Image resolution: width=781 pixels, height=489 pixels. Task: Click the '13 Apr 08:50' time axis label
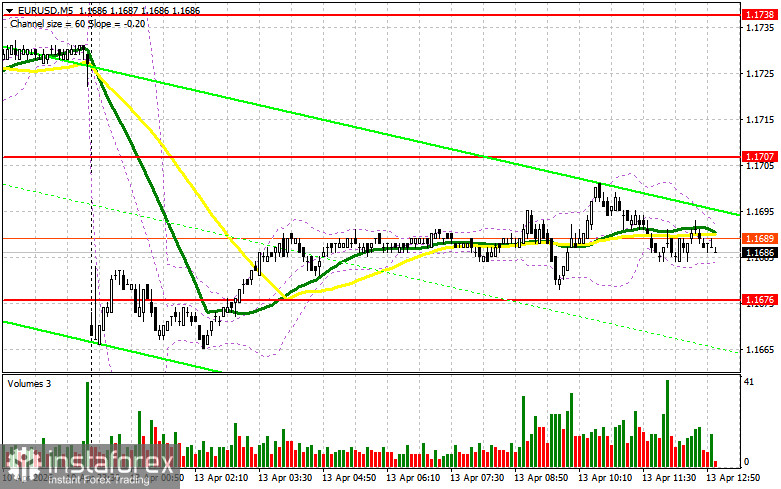click(541, 478)
